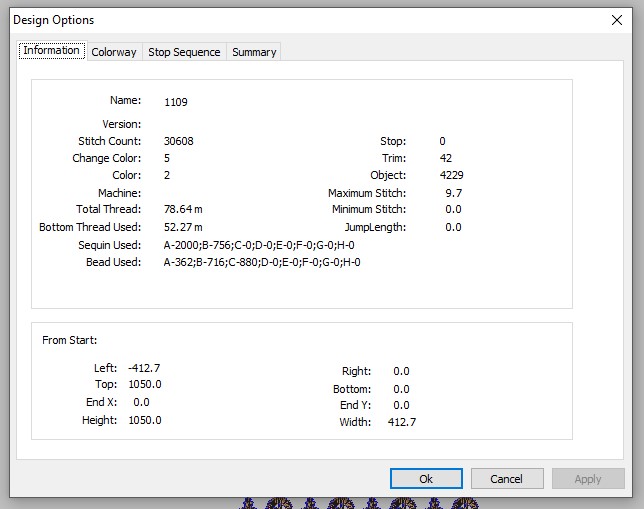Click total thread value 78.64 m
Screen dimensions: 644x509
coord(183,210)
